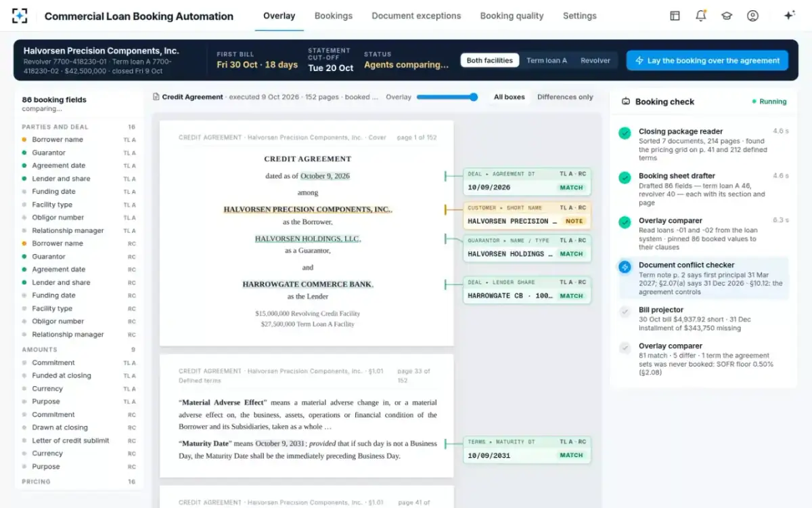Select the Revolver filter
The width and height of the screenshot is (812, 508).
tap(595, 60)
